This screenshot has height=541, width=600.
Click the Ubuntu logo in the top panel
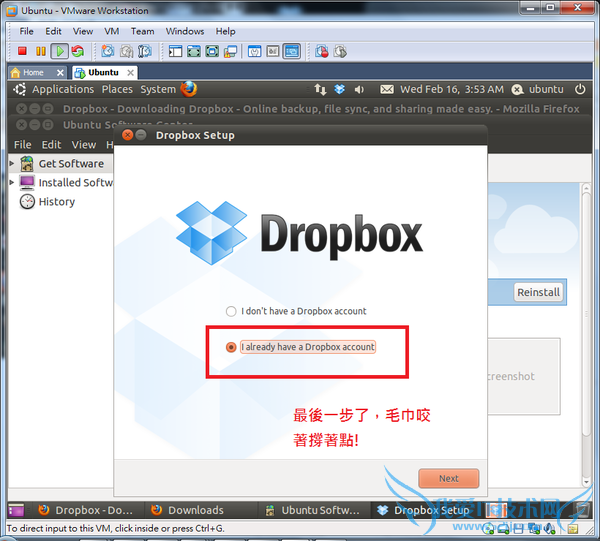[20, 89]
